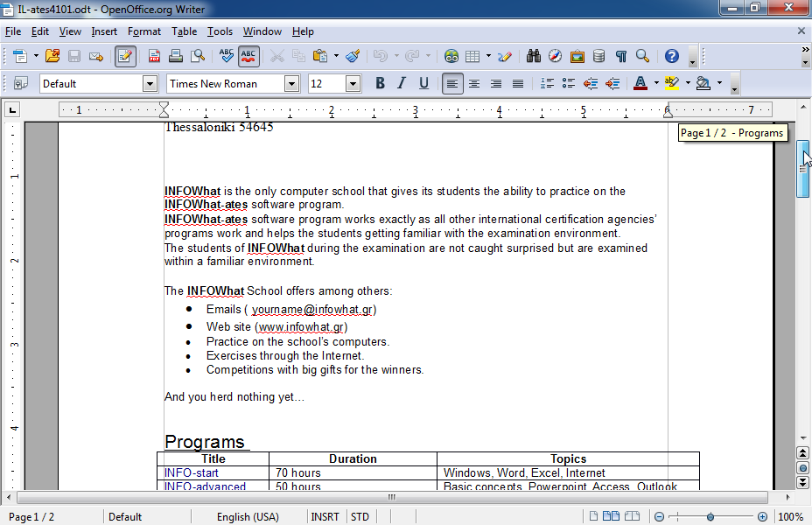Screen dimensions: 812x525
Task: Insert a Hyperlink globe icon
Action: (451, 56)
